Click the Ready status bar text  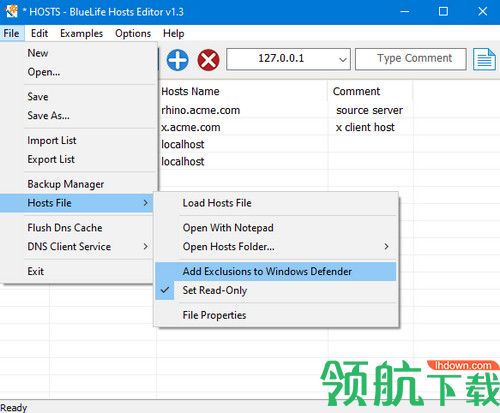coord(14,407)
